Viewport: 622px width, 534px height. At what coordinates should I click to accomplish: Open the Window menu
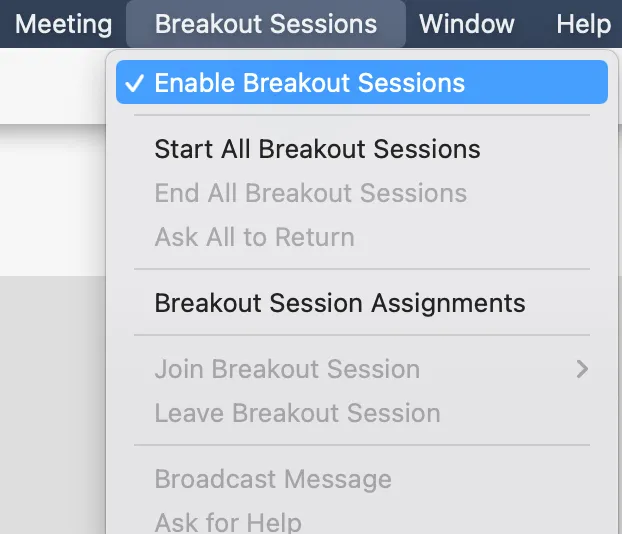467,24
